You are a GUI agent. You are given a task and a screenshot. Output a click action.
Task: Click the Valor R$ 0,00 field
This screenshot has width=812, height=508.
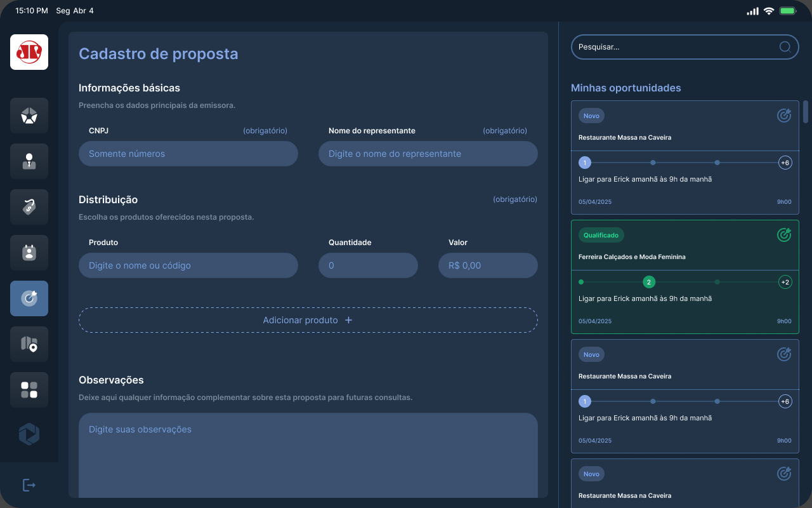coord(488,265)
